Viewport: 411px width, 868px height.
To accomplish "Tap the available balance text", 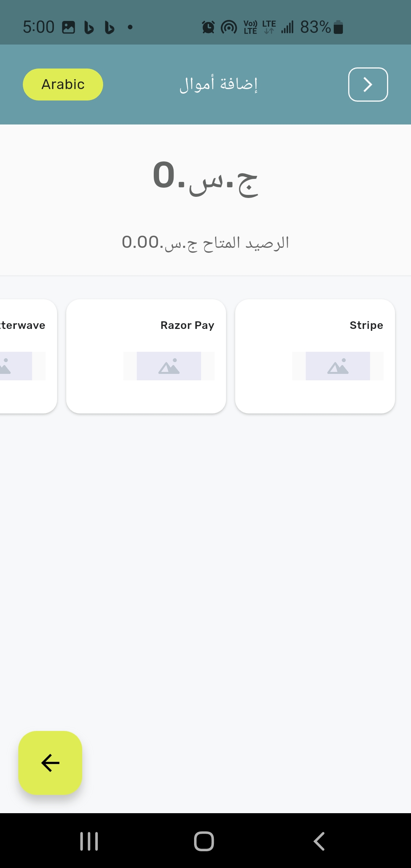I will pyautogui.click(x=205, y=243).
